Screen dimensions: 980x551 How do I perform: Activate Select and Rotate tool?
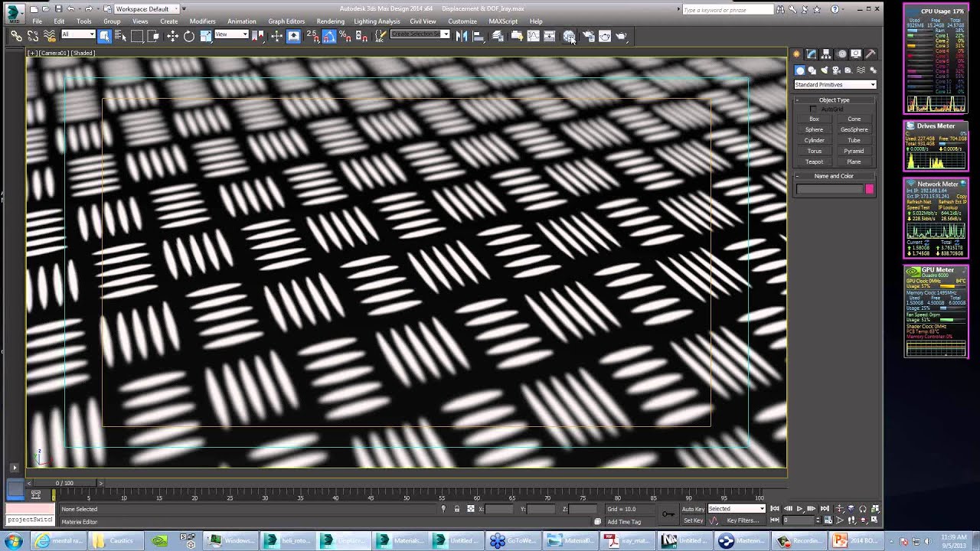pyautogui.click(x=189, y=36)
